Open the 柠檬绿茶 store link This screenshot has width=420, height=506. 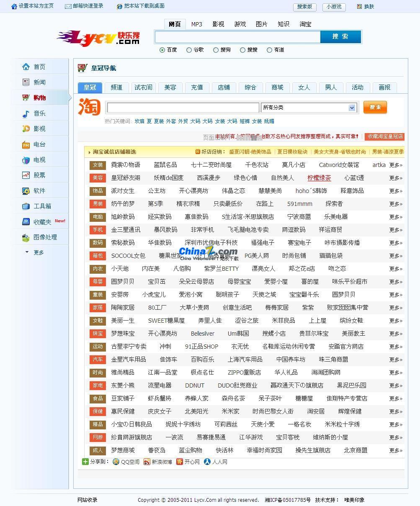(319, 178)
